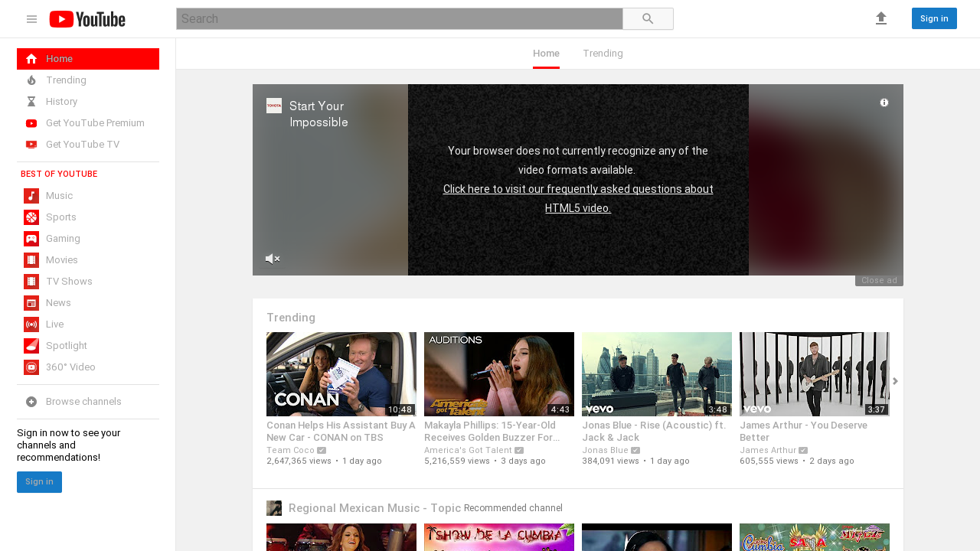Click the top-right Sign in button
980x551 pixels.
coord(934,18)
